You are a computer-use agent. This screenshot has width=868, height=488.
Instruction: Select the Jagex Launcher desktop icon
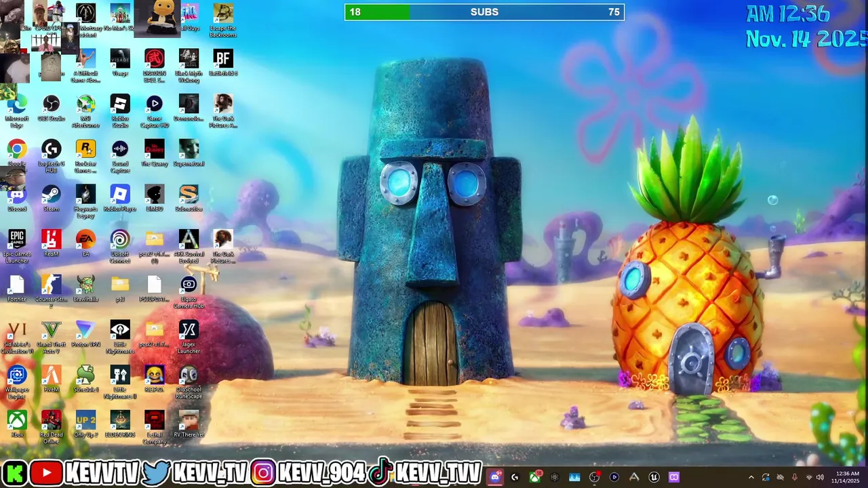pos(189,338)
